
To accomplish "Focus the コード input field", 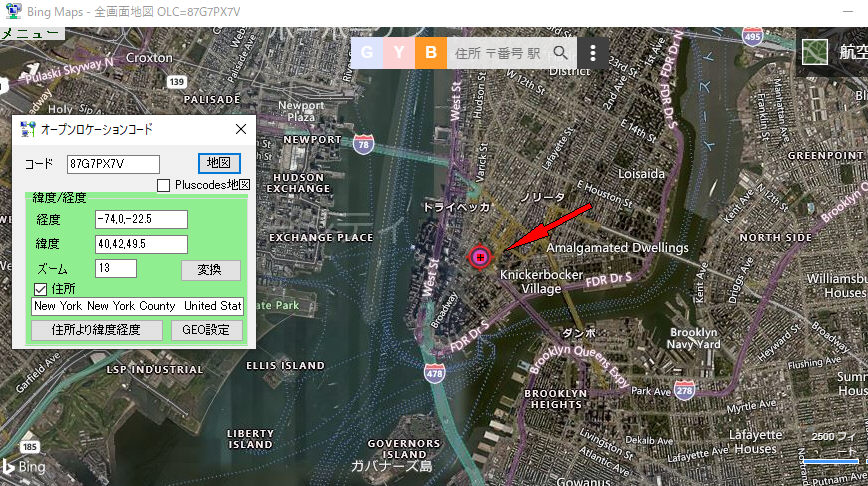I will [x=113, y=164].
